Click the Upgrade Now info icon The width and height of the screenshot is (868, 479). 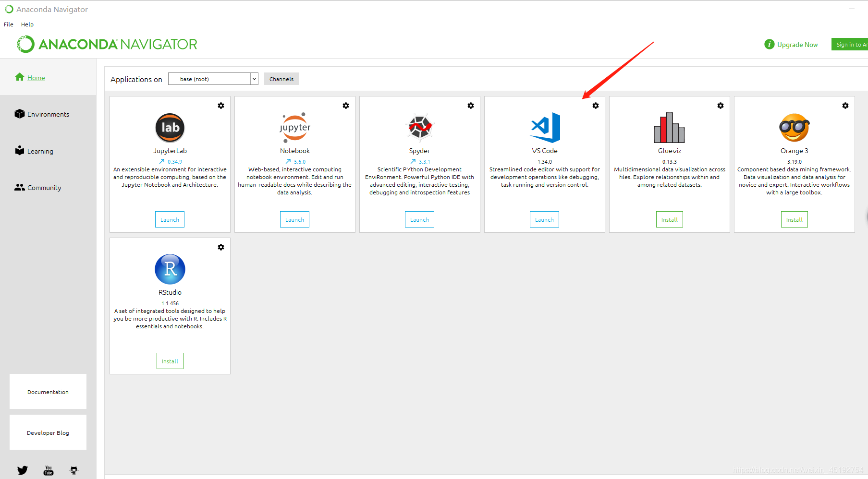[770, 44]
